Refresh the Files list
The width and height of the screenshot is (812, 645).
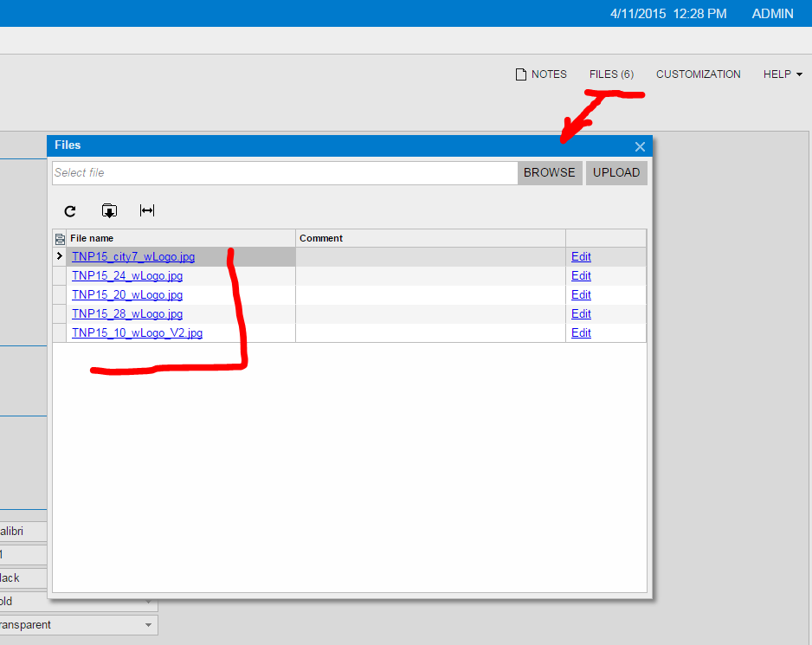(x=70, y=211)
